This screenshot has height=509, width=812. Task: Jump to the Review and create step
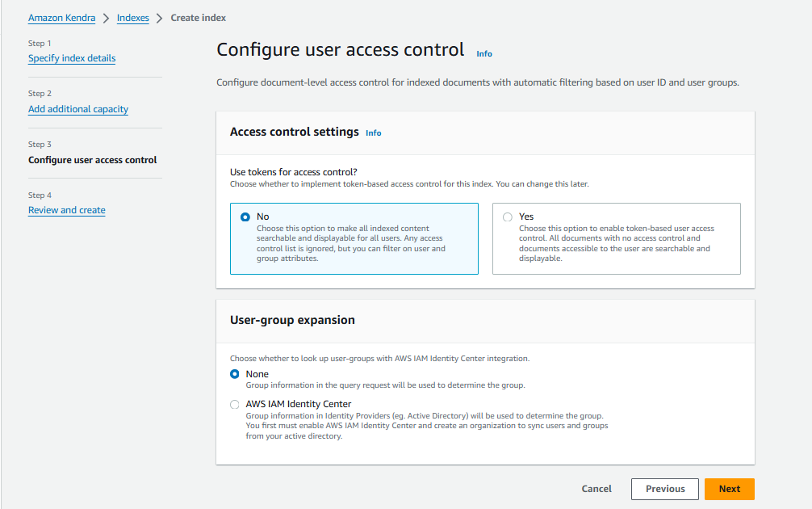[x=66, y=209]
